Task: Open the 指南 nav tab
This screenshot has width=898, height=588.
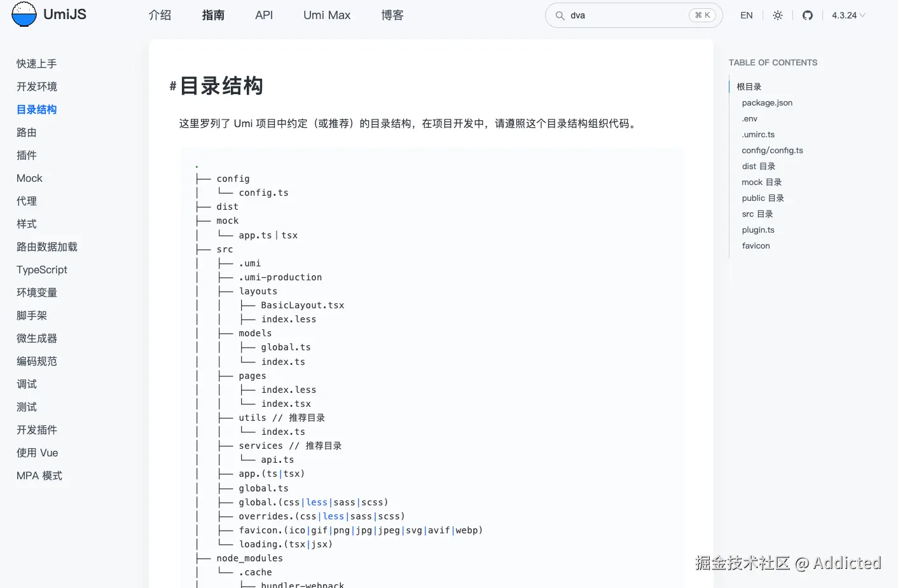Action: [213, 15]
